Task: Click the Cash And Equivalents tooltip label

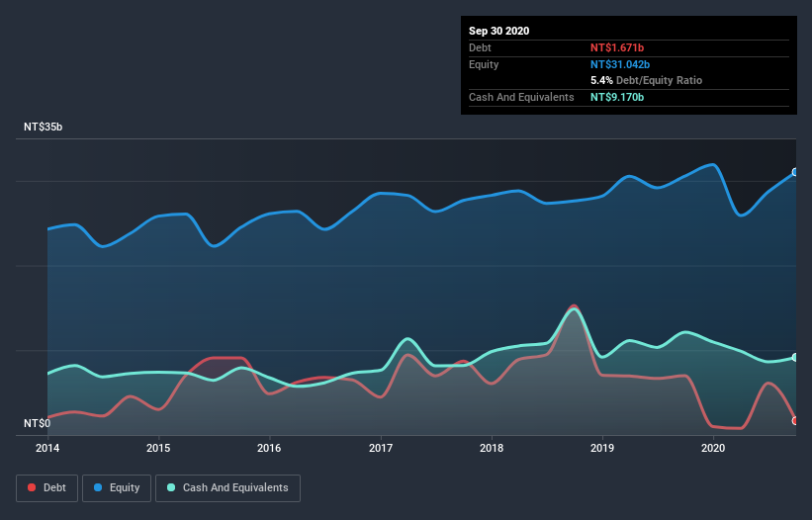Action: 521,97
